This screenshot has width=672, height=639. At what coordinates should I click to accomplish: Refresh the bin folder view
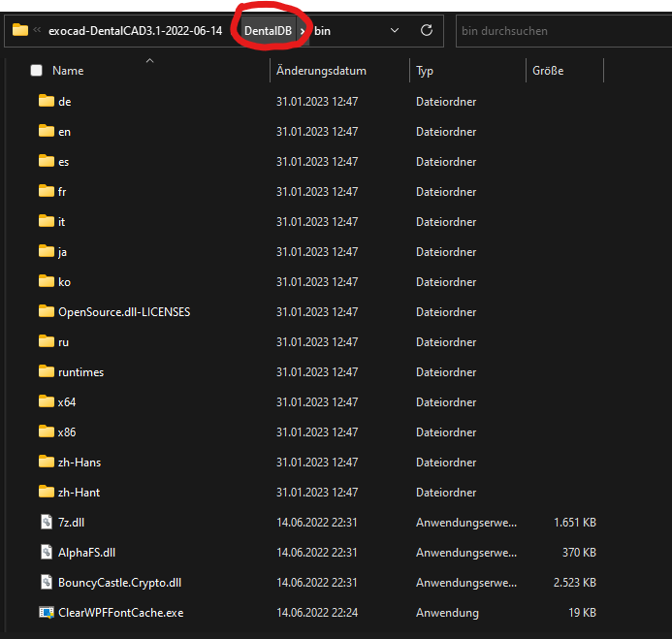click(426, 30)
